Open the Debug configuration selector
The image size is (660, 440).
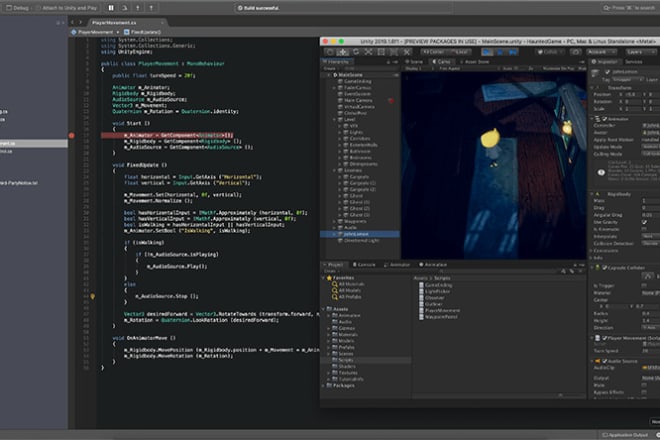coord(17,8)
